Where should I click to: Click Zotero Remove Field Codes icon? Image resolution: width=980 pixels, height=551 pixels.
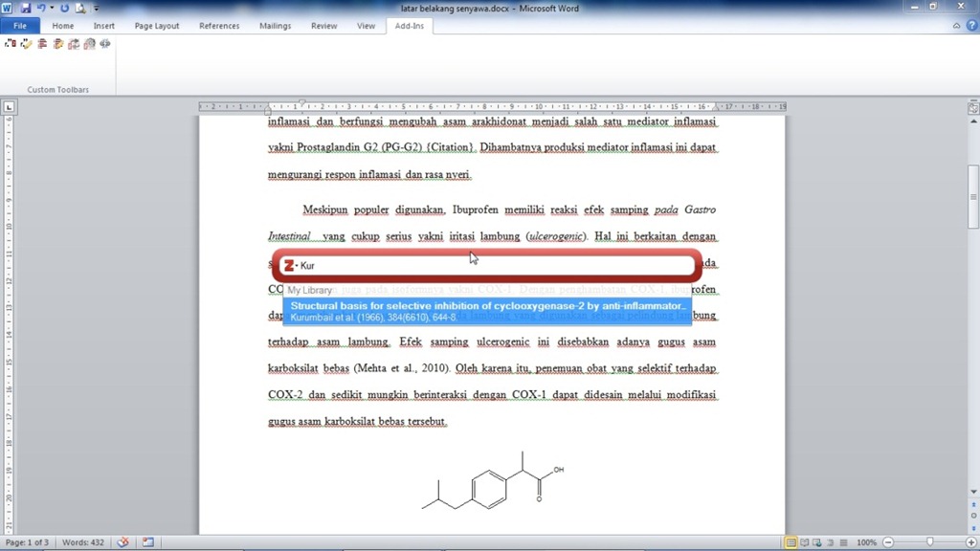[105, 44]
